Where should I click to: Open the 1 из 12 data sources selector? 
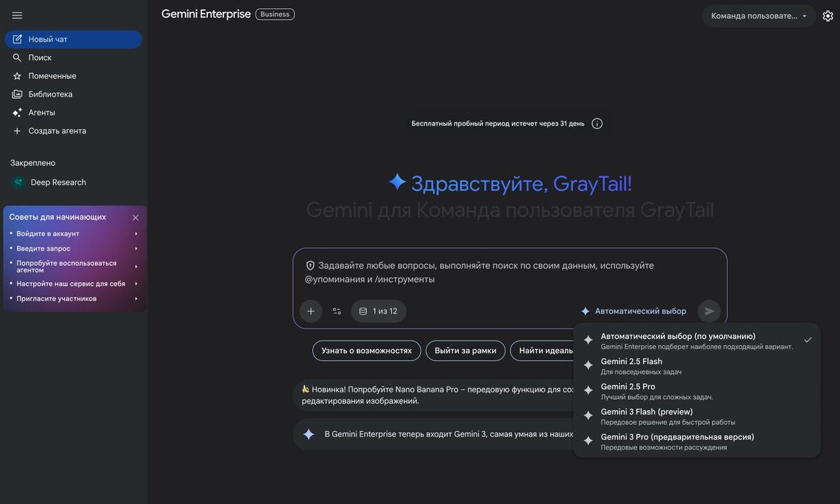(379, 311)
